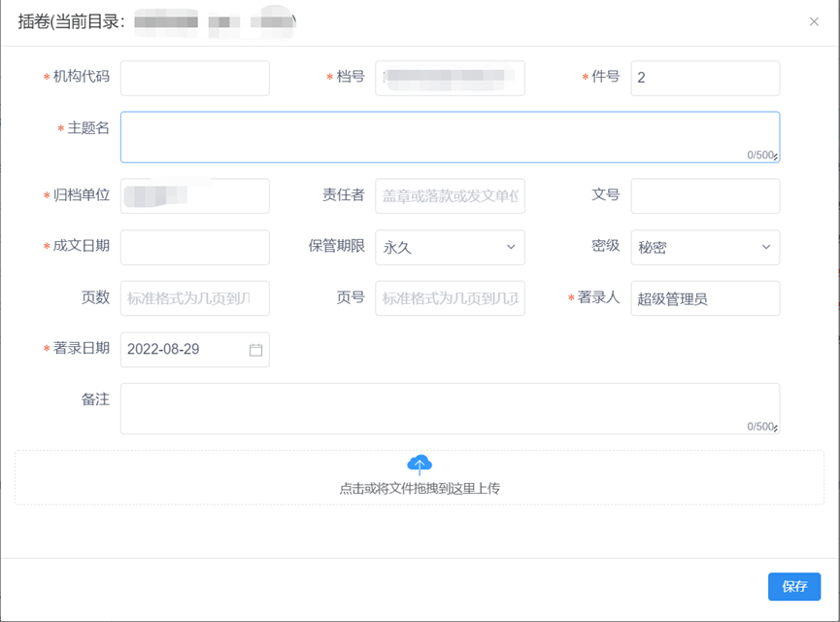Focus the 归档单位 input box
Viewport: 840px width, 622px height.
(195, 195)
